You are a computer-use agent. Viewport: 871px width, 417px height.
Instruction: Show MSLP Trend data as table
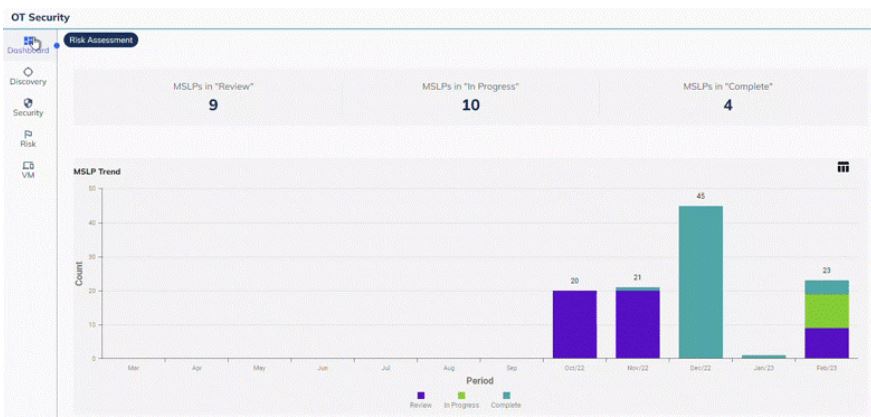[x=843, y=167]
